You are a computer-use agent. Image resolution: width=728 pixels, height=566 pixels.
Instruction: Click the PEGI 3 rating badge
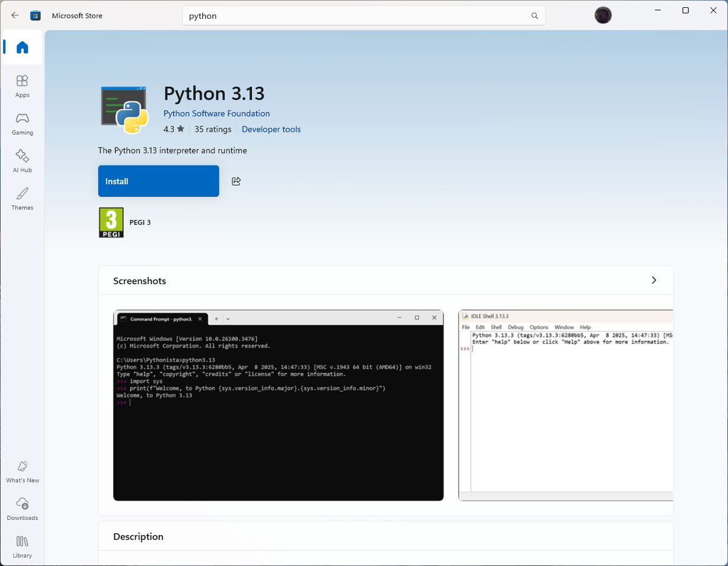tap(112, 222)
